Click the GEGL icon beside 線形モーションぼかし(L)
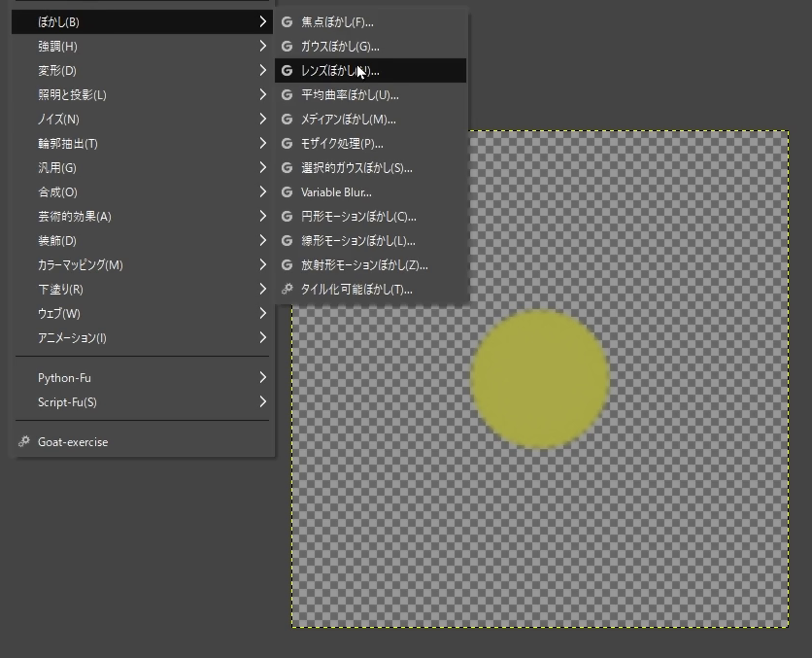This screenshot has height=658, width=812. coord(287,241)
